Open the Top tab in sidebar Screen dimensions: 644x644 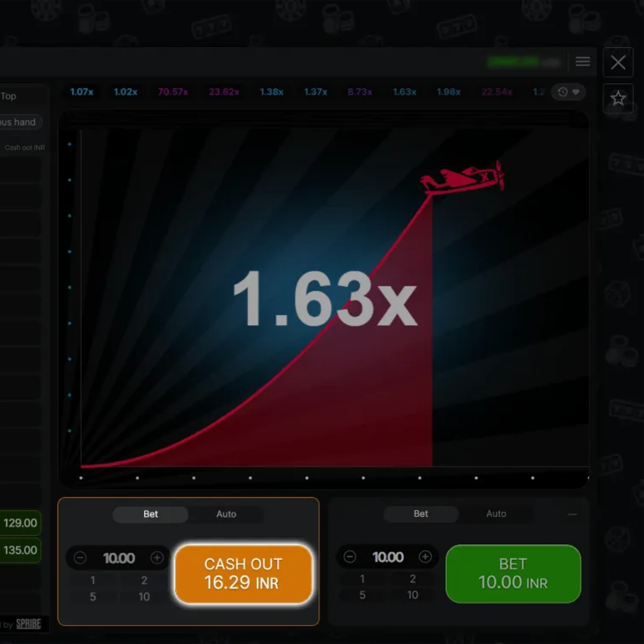pyautogui.click(x=8, y=96)
